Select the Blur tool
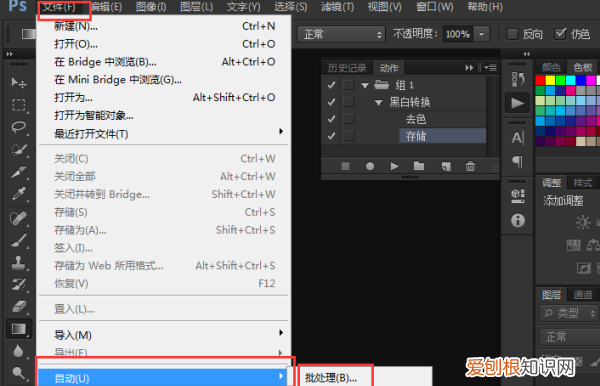The width and height of the screenshot is (600, 386). [x=18, y=351]
